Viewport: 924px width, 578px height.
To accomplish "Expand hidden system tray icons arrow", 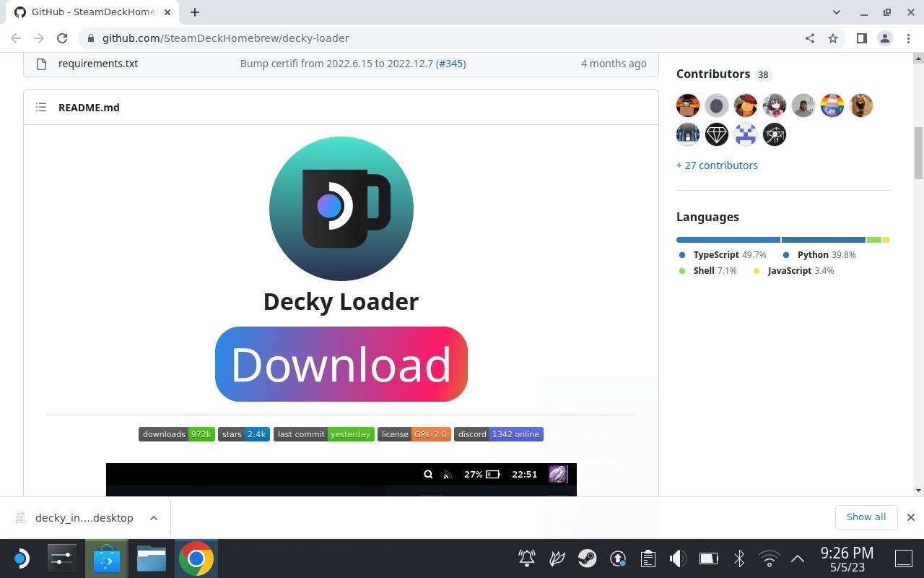I will 798,558.
